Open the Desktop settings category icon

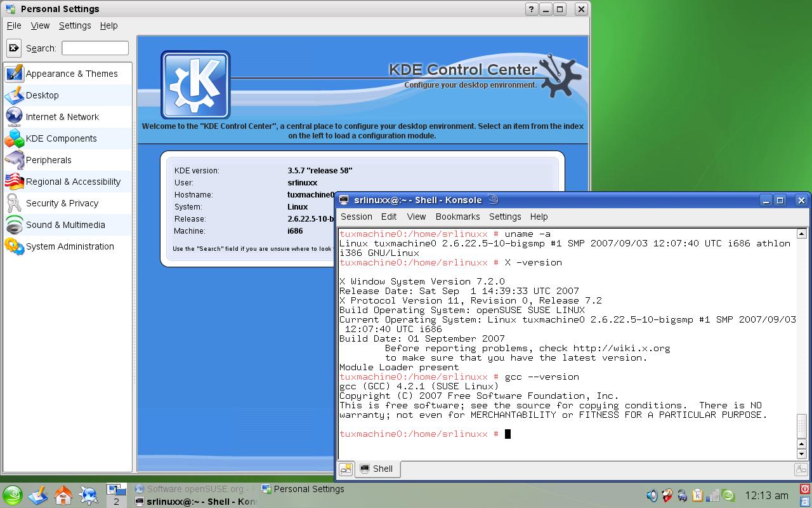click(x=14, y=95)
